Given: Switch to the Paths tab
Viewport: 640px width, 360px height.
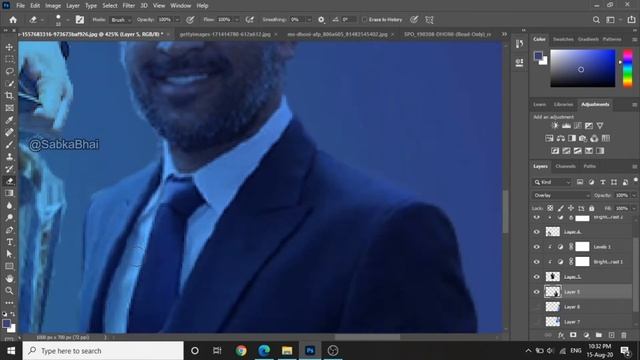Looking at the screenshot, I should click(589, 166).
